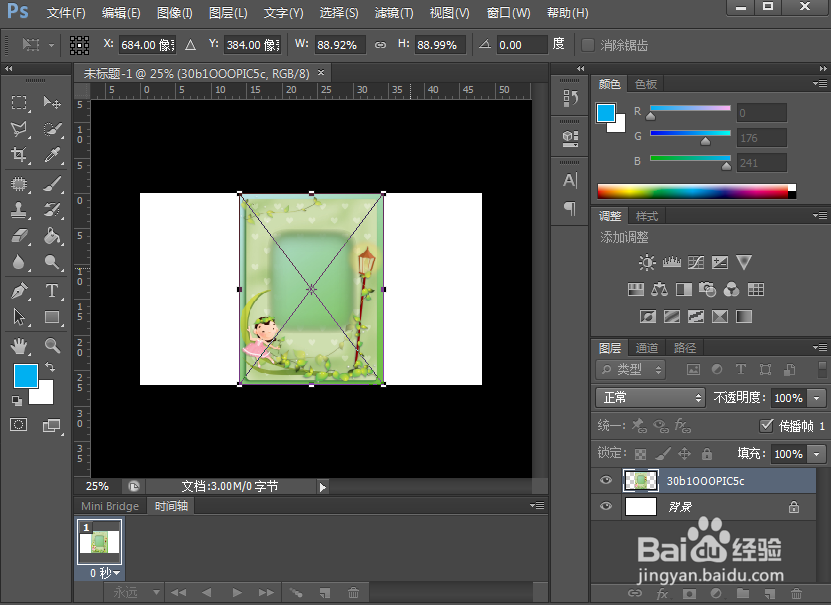Toggle lock transparent pixels

(x=641, y=454)
